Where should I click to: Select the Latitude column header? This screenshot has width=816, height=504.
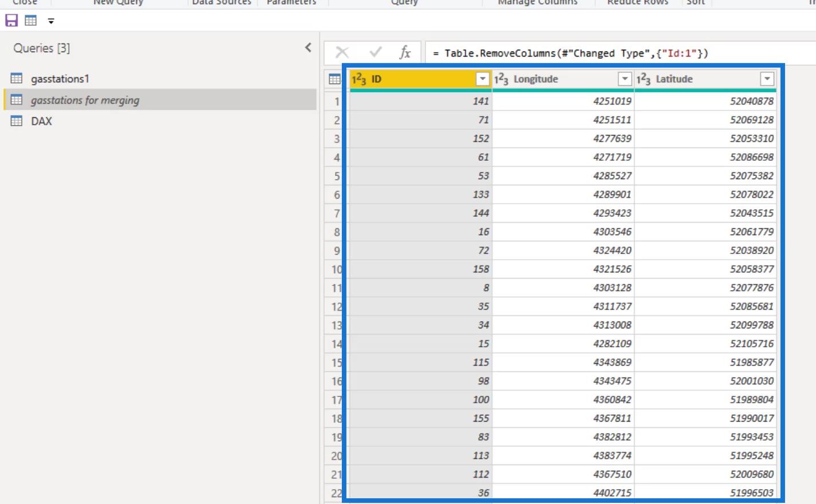(x=705, y=79)
